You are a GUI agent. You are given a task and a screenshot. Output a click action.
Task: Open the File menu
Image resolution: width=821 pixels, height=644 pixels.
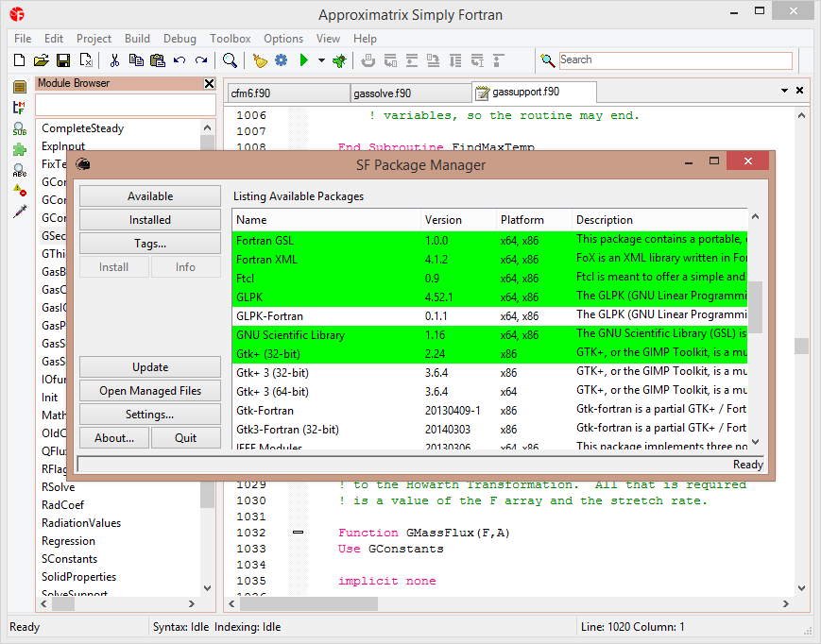point(23,39)
